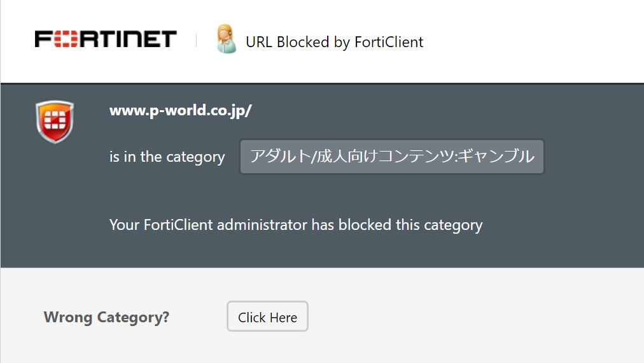
Task: Click the red Fortinet shield icon
Action: pyautogui.click(x=55, y=122)
